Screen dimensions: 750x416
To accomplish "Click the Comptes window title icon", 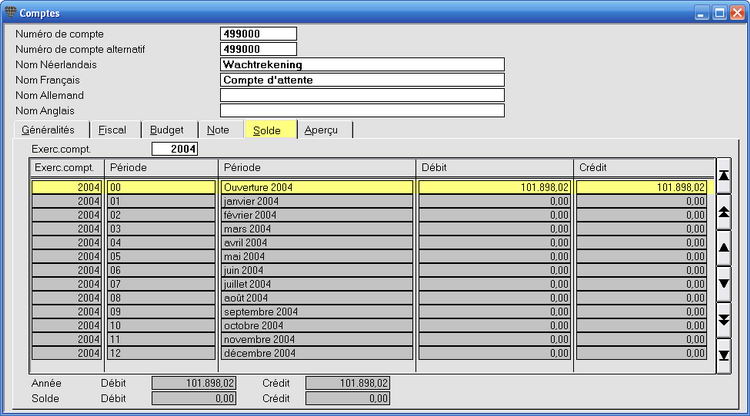I will pos(10,12).
